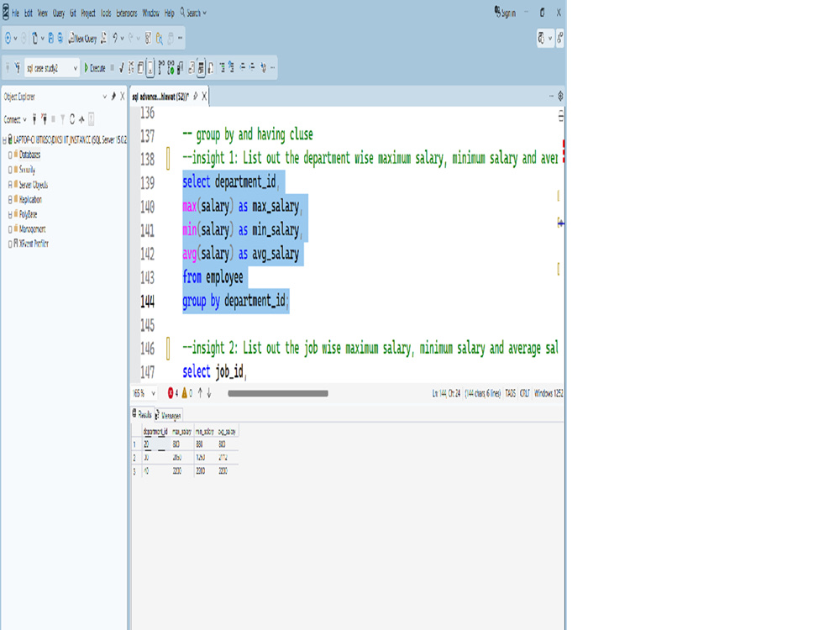Click the uncomment selected lines icon

(x=231, y=67)
